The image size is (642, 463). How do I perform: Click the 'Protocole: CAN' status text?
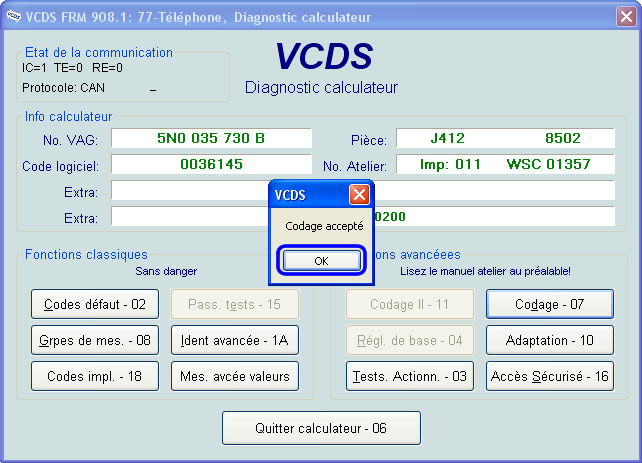[63, 88]
